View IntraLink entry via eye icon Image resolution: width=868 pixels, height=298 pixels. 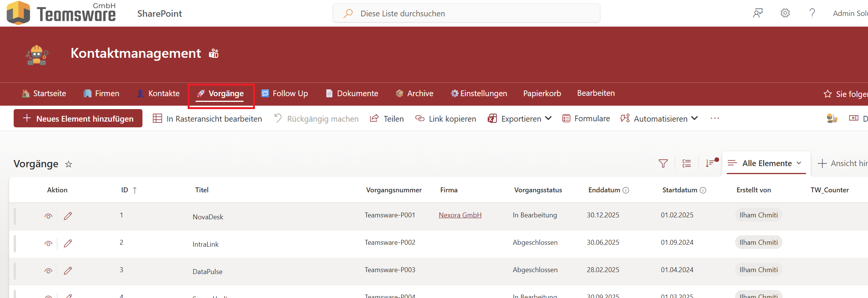pyautogui.click(x=48, y=244)
